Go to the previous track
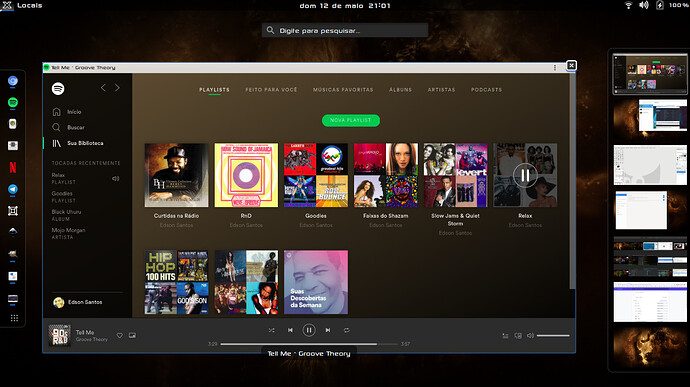 [290, 330]
